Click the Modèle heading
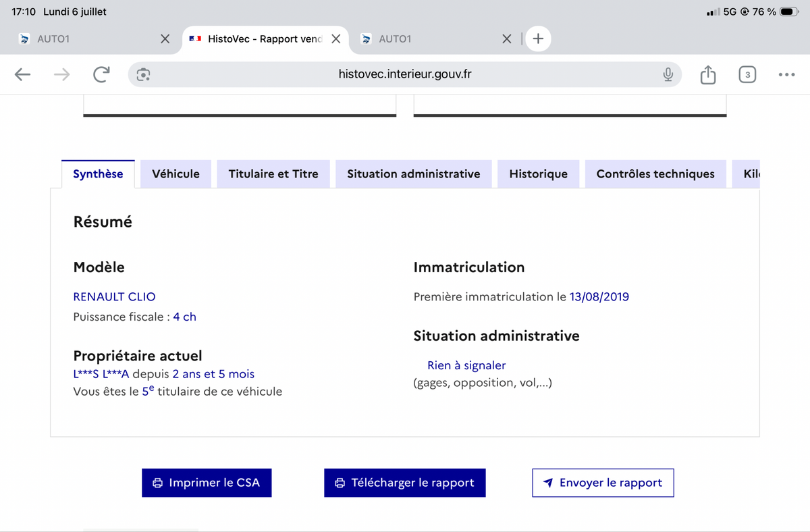 [99, 267]
